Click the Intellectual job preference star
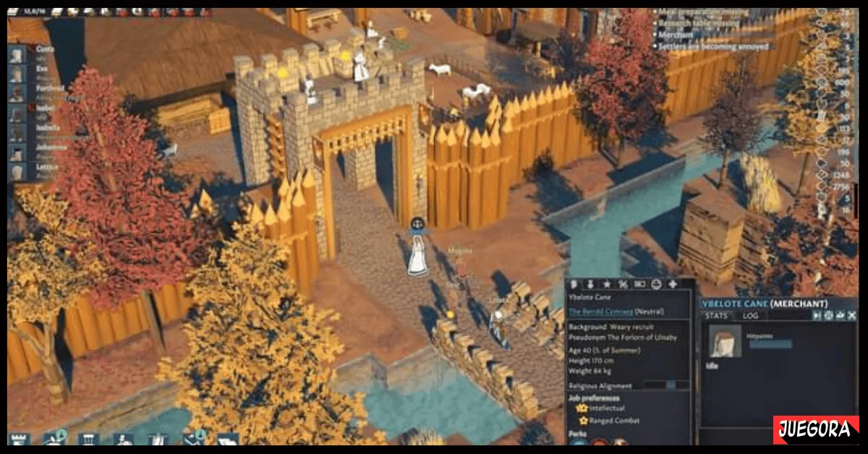This screenshot has height=454, width=868. pyautogui.click(x=582, y=408)
